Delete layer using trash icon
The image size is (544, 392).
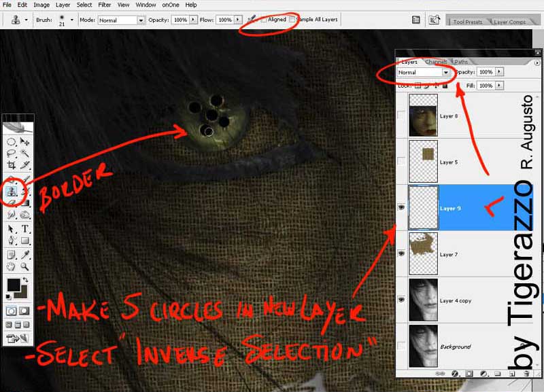pos(526,373)
